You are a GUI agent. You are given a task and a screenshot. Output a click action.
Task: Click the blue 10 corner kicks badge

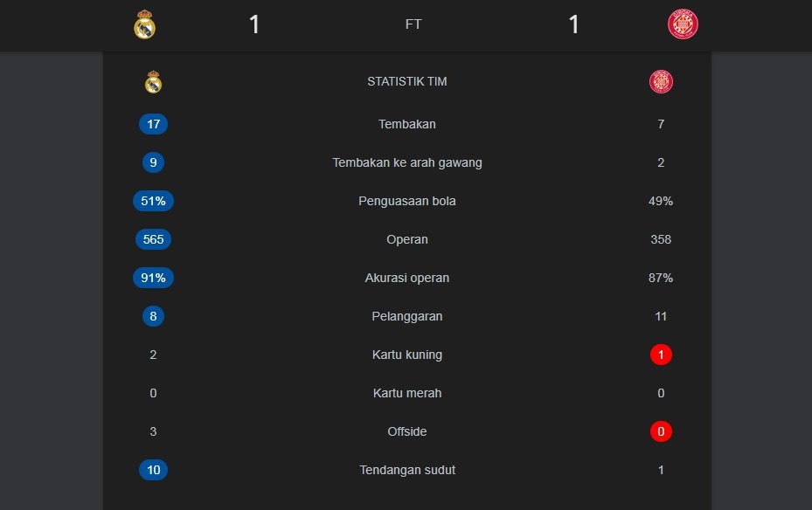click(x=153, y=470)
